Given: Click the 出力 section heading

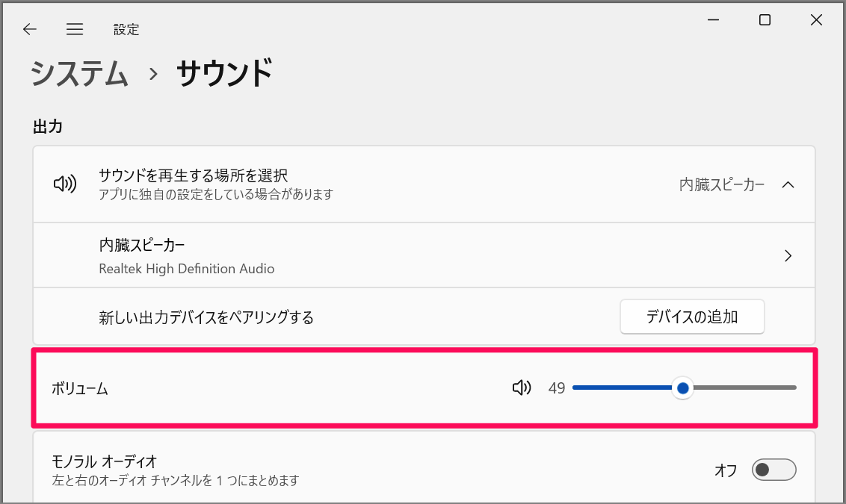Looking at the screenshot, I should pos(48,127).
